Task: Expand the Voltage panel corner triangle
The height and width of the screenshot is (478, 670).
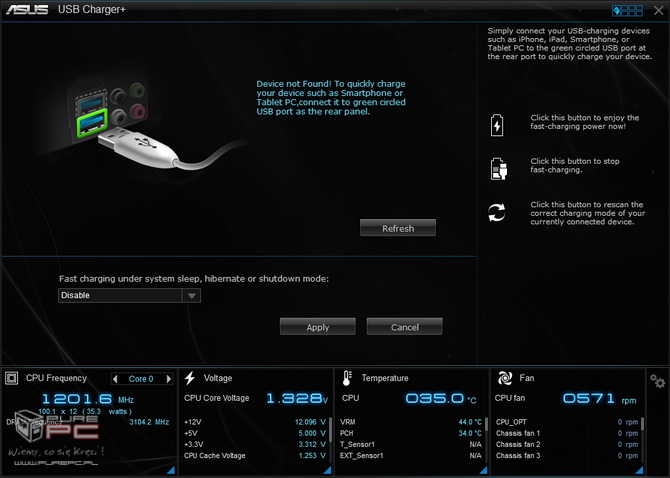Action: point(327,470)
